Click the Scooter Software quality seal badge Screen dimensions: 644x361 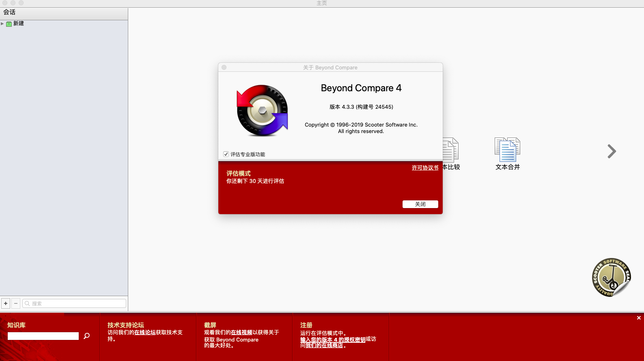611,277
